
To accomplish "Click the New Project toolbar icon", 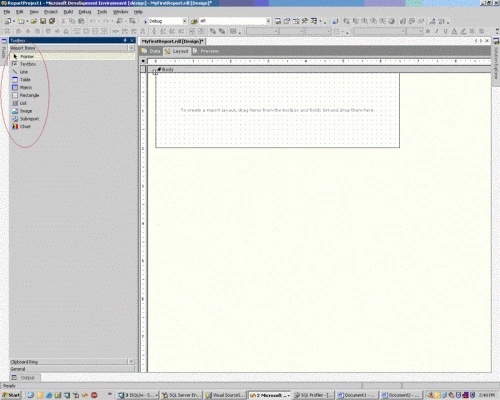I will point(7,21).
